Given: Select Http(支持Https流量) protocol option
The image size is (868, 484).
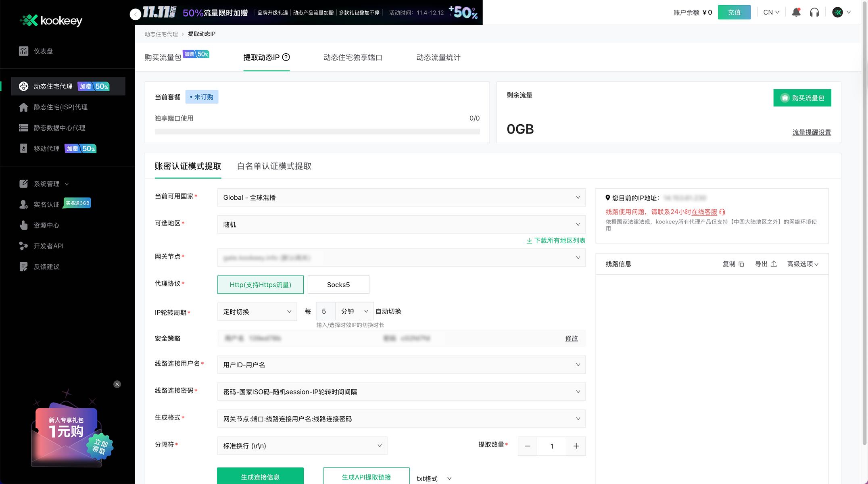Looking at the screenshot, I should point(260,285).
